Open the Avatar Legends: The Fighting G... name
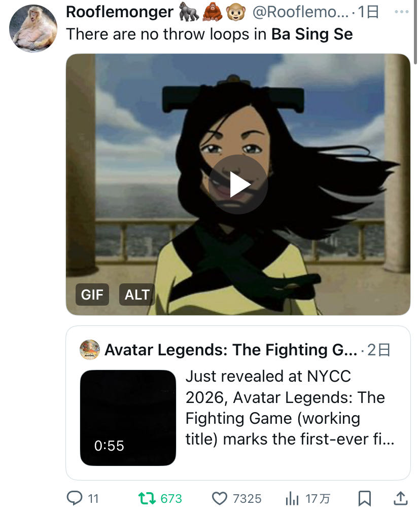This screenshot has height=515, width=420. point(231,350)
